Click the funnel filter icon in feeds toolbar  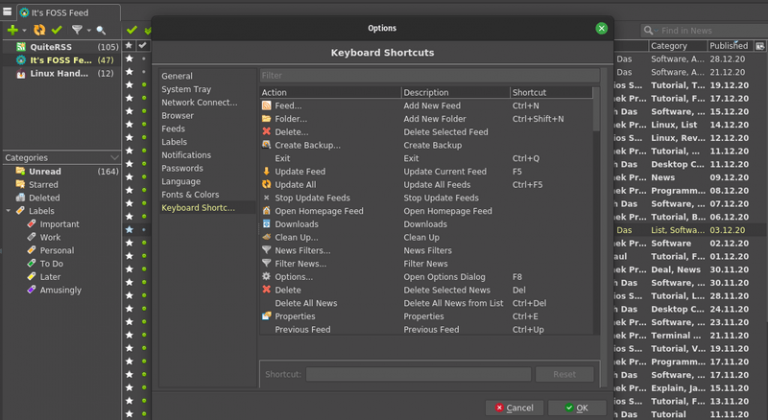77,30
